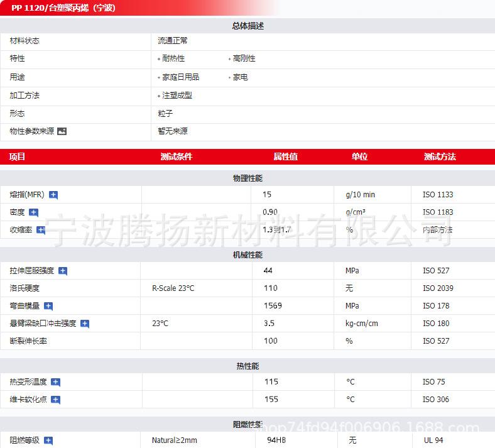The width and height of the screenshot is (495, 448).
Task: Click the 项目 column header
Action: pyautogui.click(x=17, y=156)
